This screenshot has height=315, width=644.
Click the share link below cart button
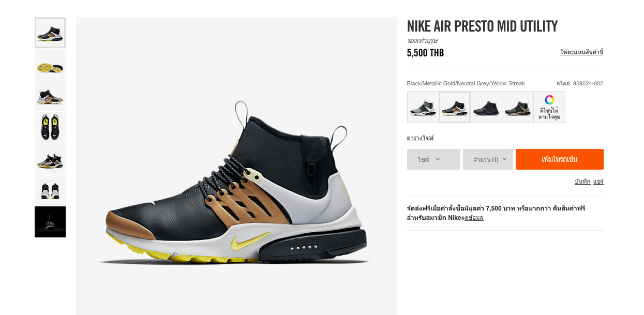click(598, 182)
